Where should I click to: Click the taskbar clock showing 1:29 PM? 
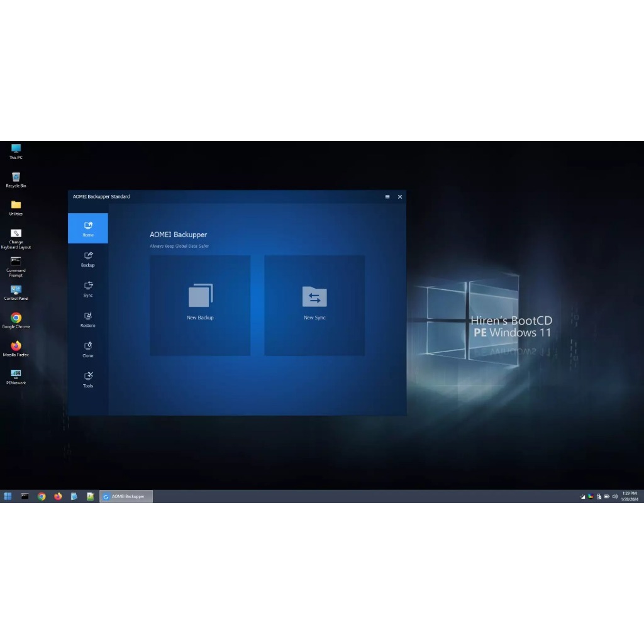click(630, 496)
